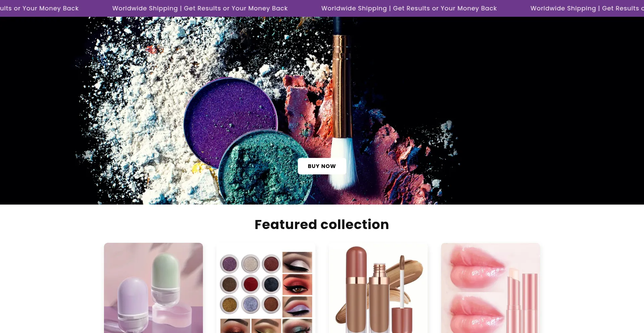Click the silver smoky eye look image

[x=297, y=262]
